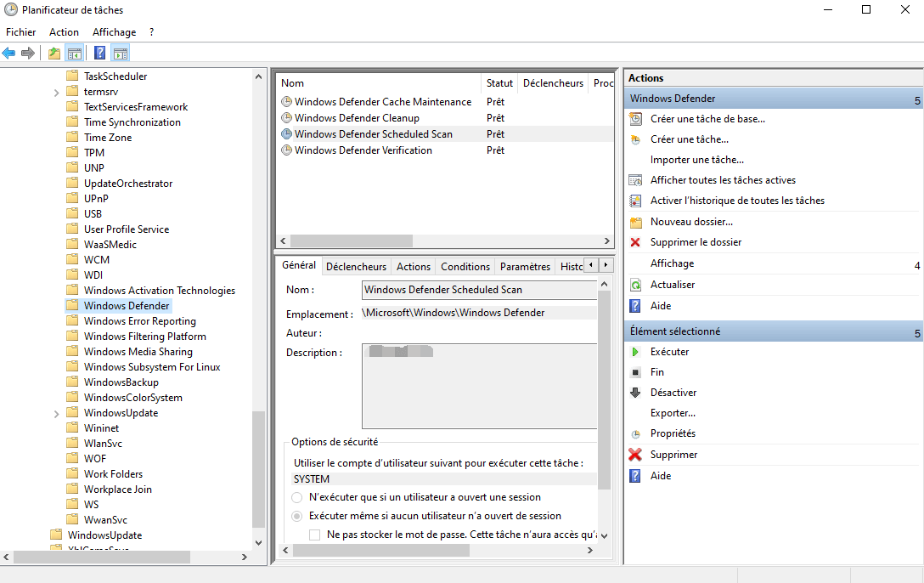Click the clock icon of Windows Defender Cleanup
The height and width of the screenshot is (583, 924).
286,118
